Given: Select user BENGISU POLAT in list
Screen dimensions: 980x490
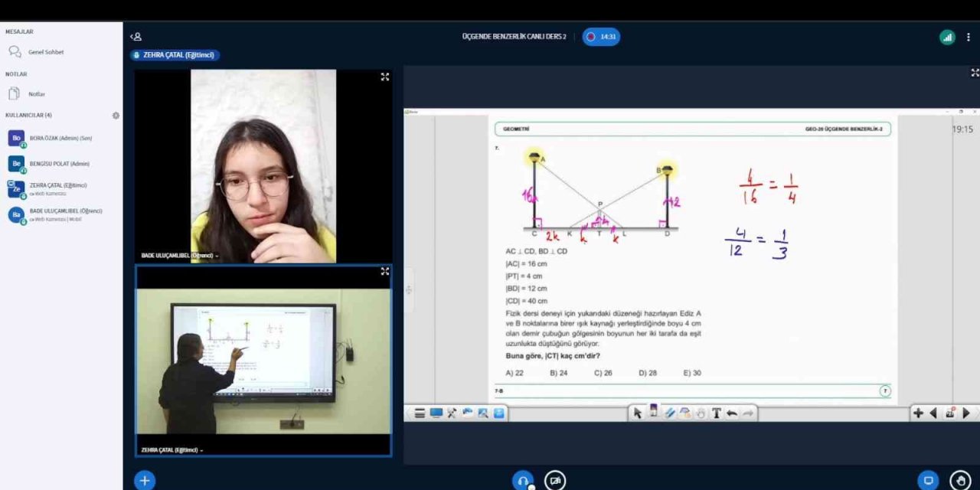Looking at the screenshot, I should coord(59,164).
